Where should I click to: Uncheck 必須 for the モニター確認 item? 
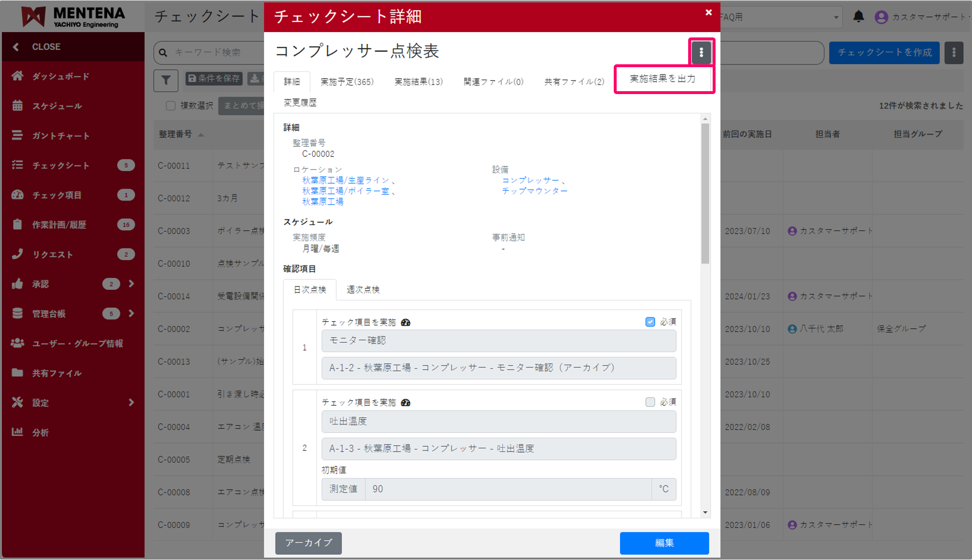click(650, 322)
